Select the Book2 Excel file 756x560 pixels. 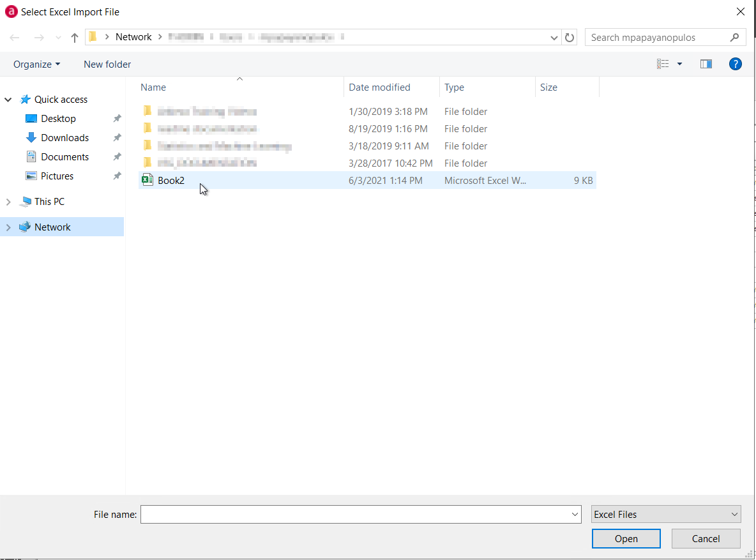click(367, 181)
